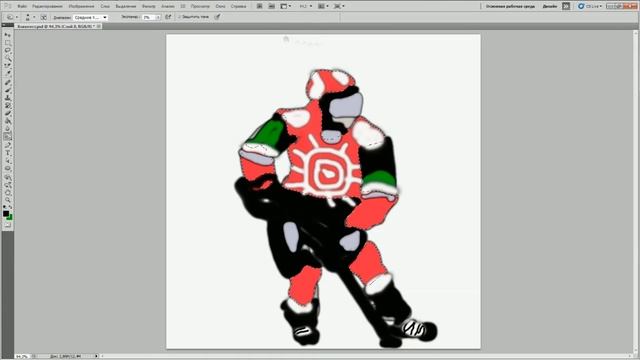The width and height of the screenshot is (640, 360).
Task: Open the 3D menu
Action: click(x=182, y=6)
